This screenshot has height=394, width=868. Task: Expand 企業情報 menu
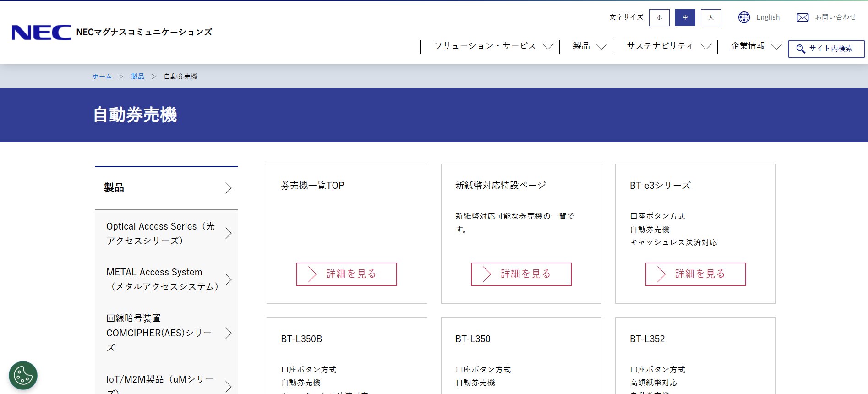click(748, 46)
